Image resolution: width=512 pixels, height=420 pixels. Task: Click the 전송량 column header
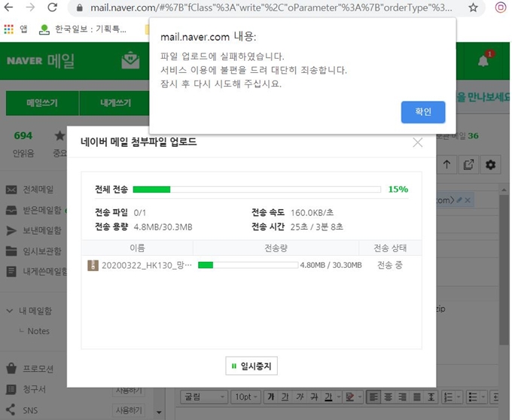pos(276,248)
